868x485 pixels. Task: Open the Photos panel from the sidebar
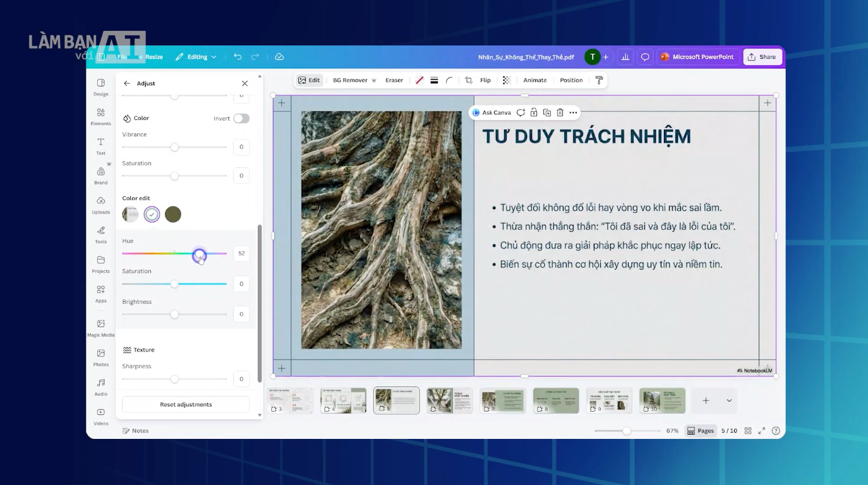coord(100,356)
